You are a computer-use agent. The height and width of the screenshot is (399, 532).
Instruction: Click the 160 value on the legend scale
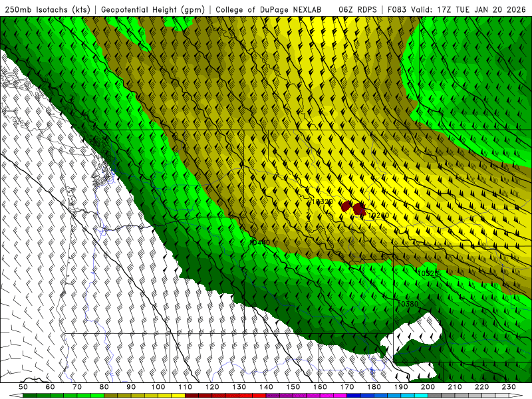321,387
